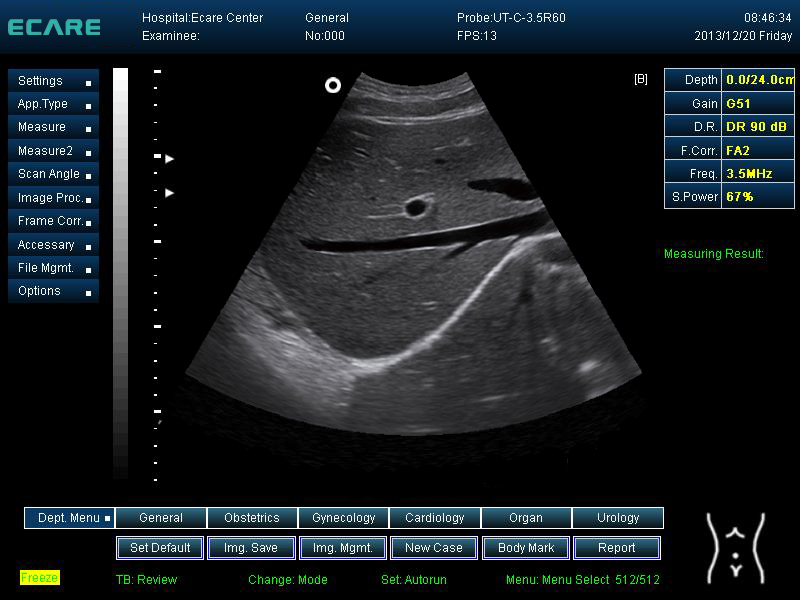Open the Accessary menu

point(54,245)
